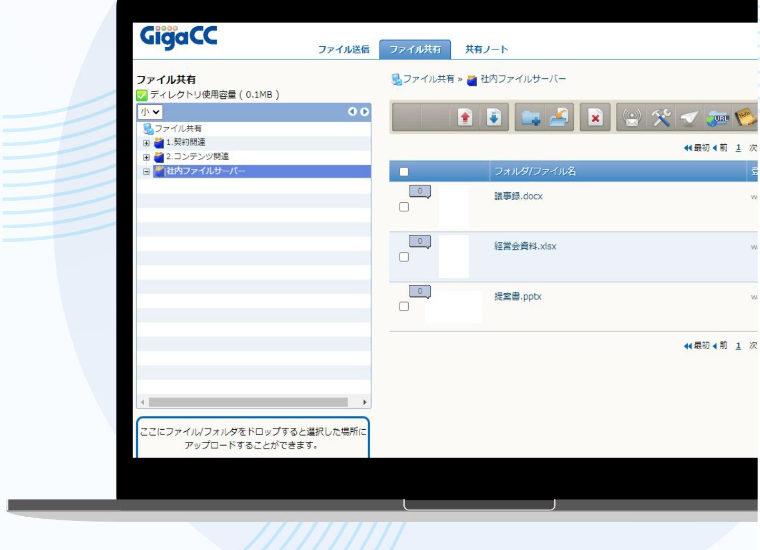Expand the 1.契約関連 folder tree node
The height and width of the screenshot is (550, 760).
[146, 143]
